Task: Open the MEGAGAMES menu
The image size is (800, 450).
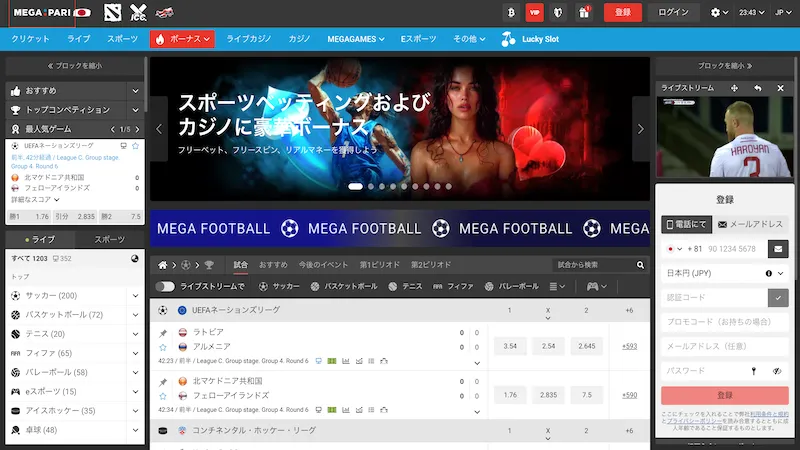Action: click(x=356, y=39)
